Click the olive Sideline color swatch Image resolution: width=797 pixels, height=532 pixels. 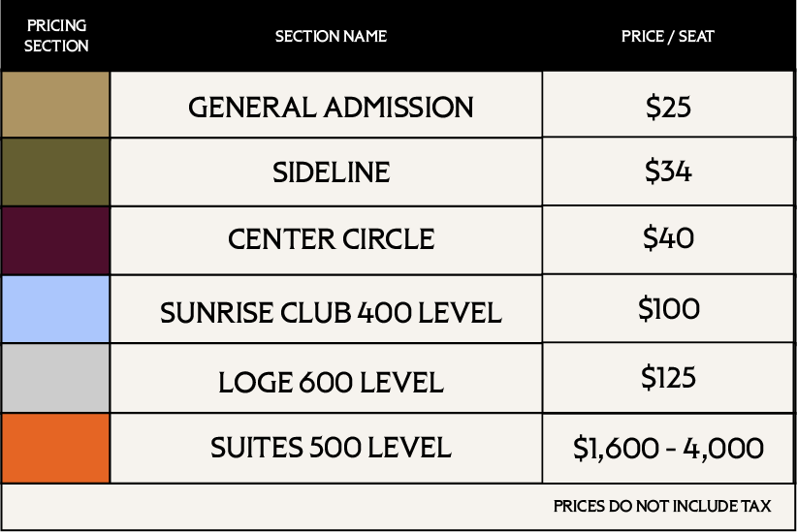[55, 172]
